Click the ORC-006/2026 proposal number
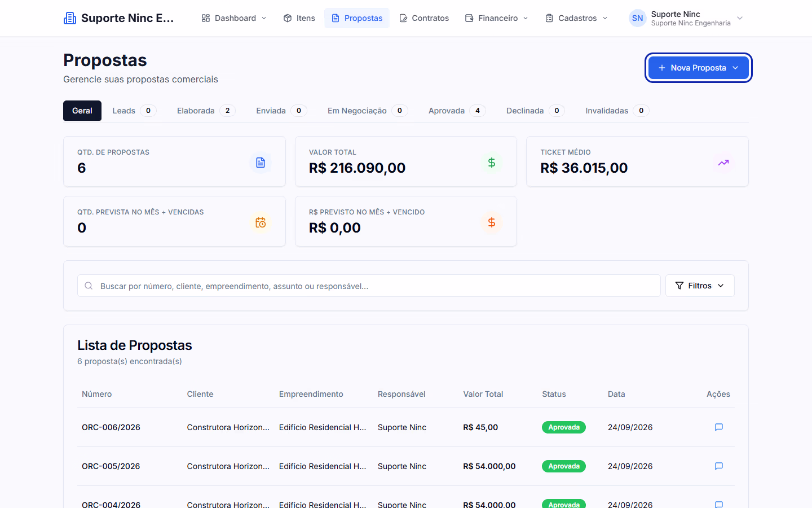The width and height of the screenshot is (812, 508). coord(111,427)
